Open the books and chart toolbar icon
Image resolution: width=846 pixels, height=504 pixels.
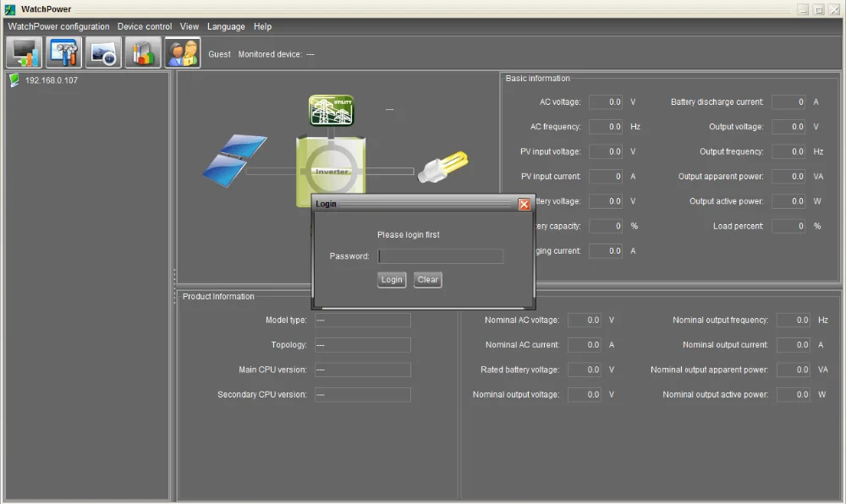click(143, 52)
